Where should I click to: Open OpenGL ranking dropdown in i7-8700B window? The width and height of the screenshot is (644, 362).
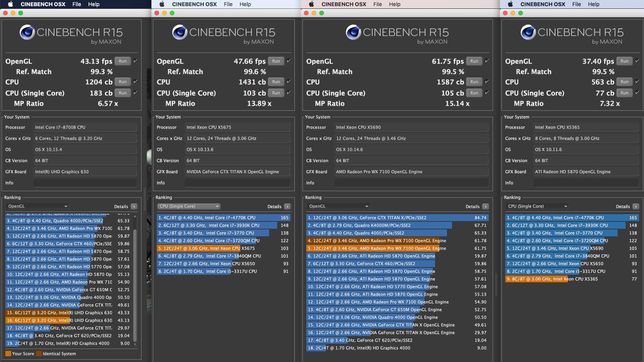pos(38,206)
